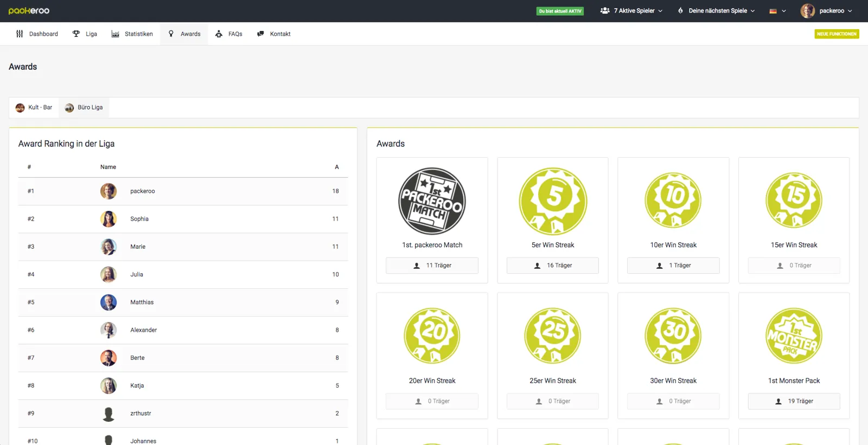This screenshot has height=445, width=868.
Task: Click Alexander's profile picture
Action: (x=108, y=330)
